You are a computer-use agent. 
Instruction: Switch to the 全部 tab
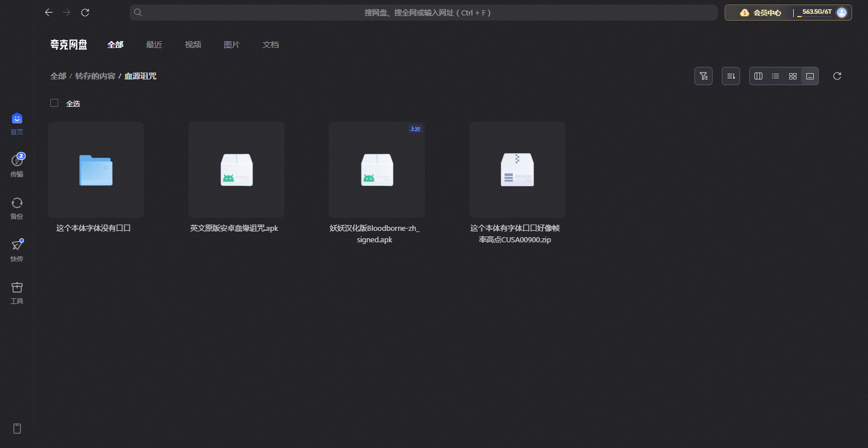pyautogui.click(x=115, y=45)
